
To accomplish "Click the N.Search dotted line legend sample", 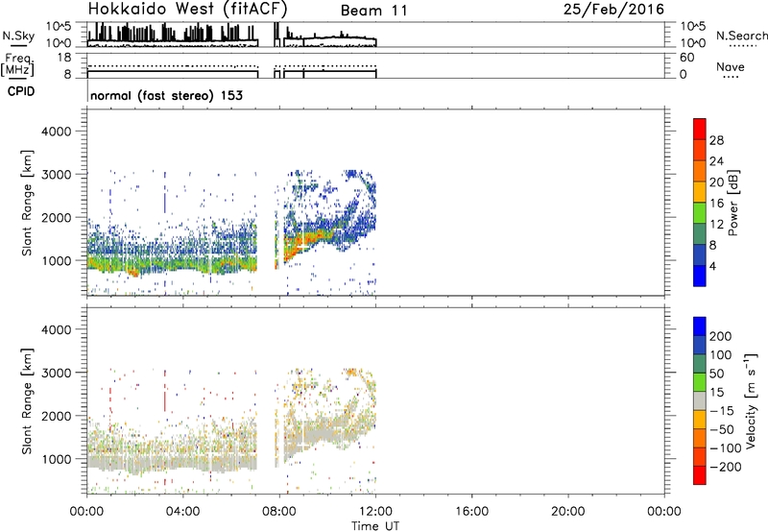I will [742, 46].
